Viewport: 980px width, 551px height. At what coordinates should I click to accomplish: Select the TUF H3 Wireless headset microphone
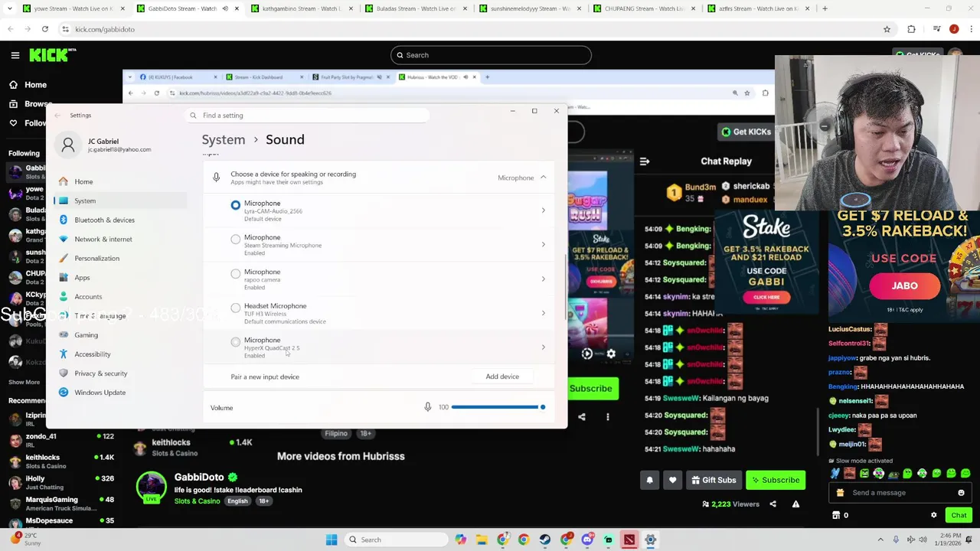[236, 308]
